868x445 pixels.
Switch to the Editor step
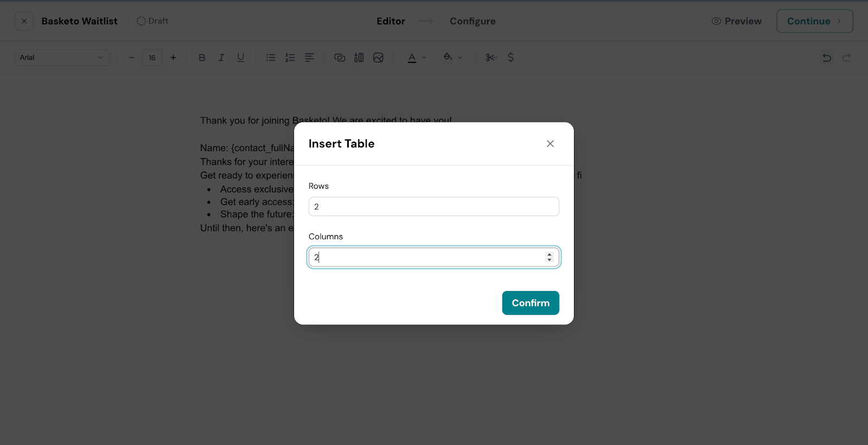click(x=391, y=21)
